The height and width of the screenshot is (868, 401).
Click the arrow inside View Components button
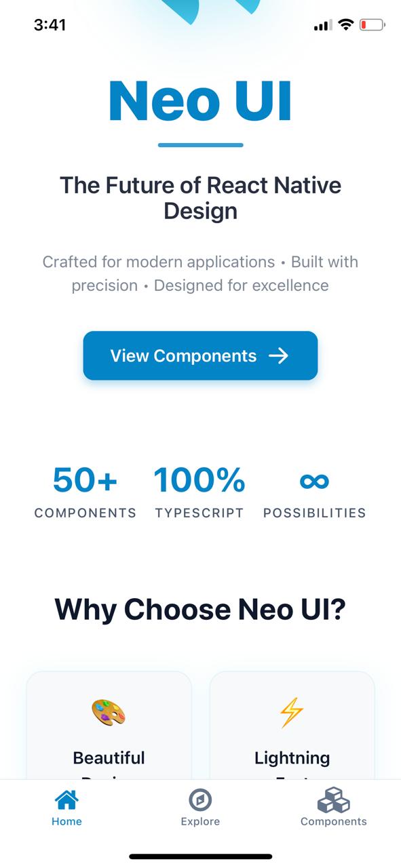tap(280, 355)
